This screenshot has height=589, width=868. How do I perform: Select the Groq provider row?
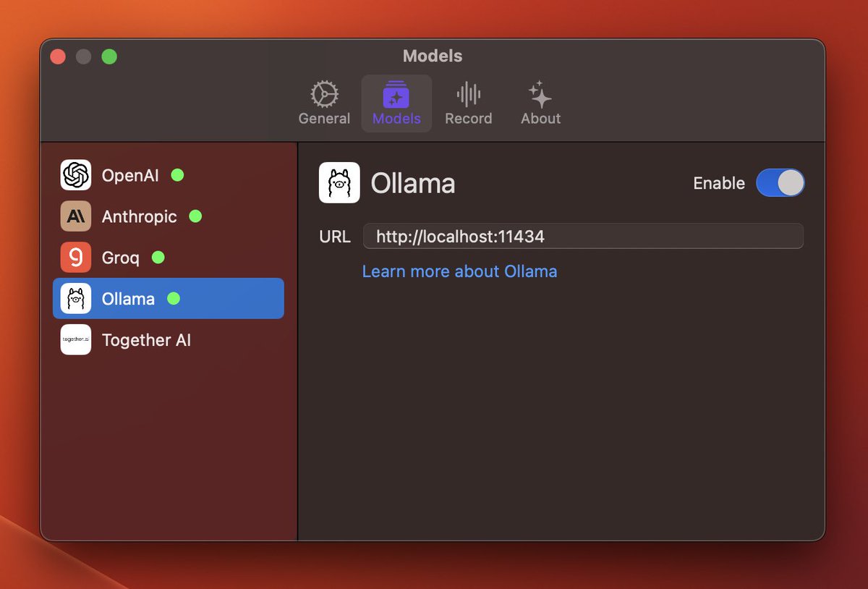click(169, 258)
